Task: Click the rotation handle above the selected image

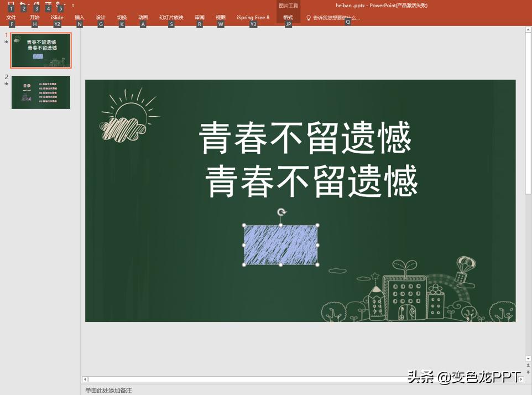Action: [281, 212]
